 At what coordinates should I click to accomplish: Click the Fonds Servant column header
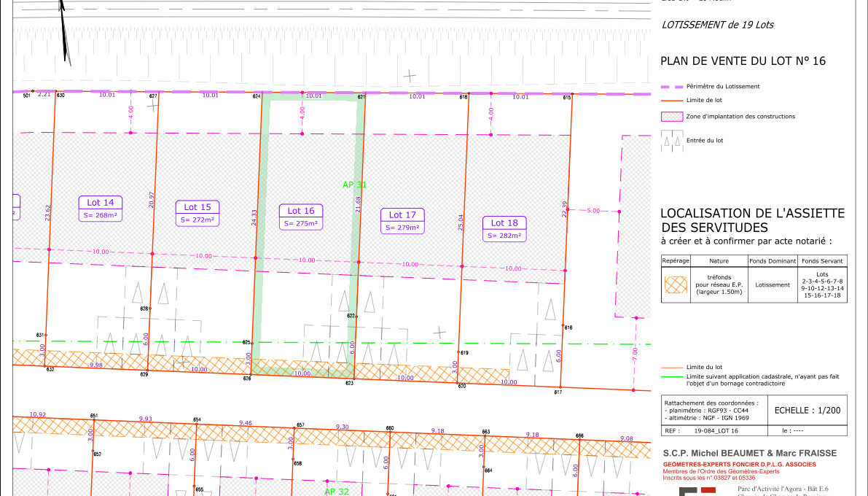coord(822,261)
